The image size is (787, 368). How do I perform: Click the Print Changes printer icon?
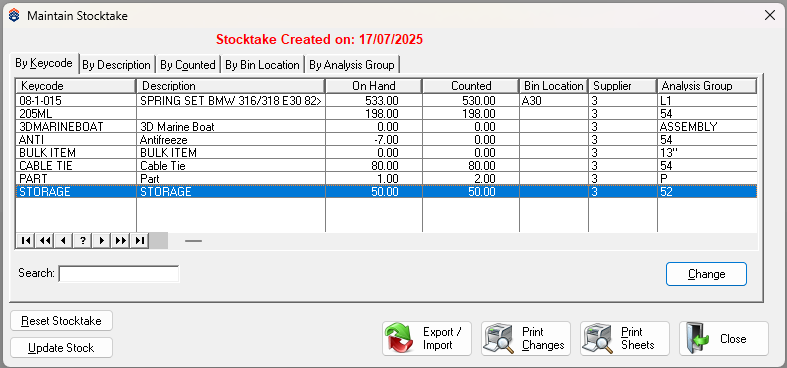pyautogui.click(x=498, y=339)
